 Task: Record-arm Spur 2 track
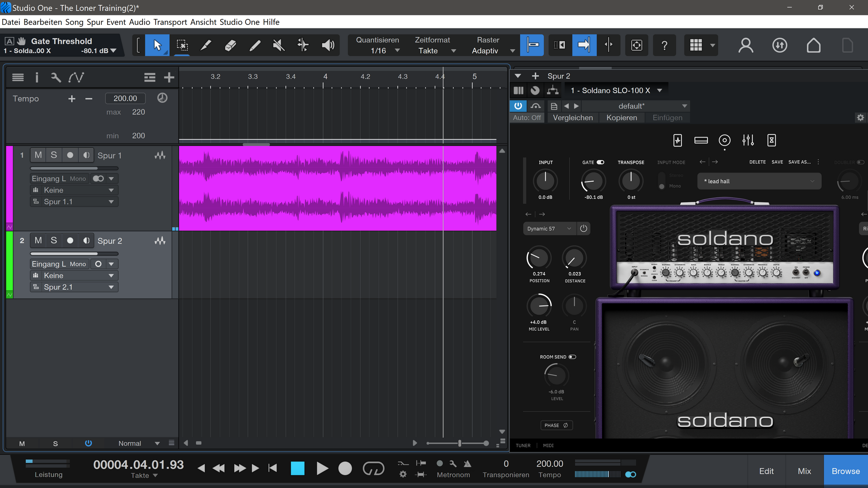coord(70,241)
